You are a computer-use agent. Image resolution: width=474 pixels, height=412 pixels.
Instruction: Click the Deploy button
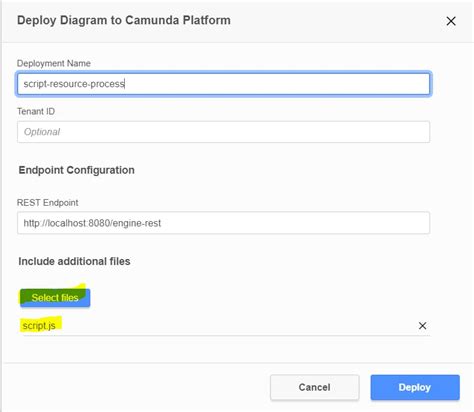point(415,387)
